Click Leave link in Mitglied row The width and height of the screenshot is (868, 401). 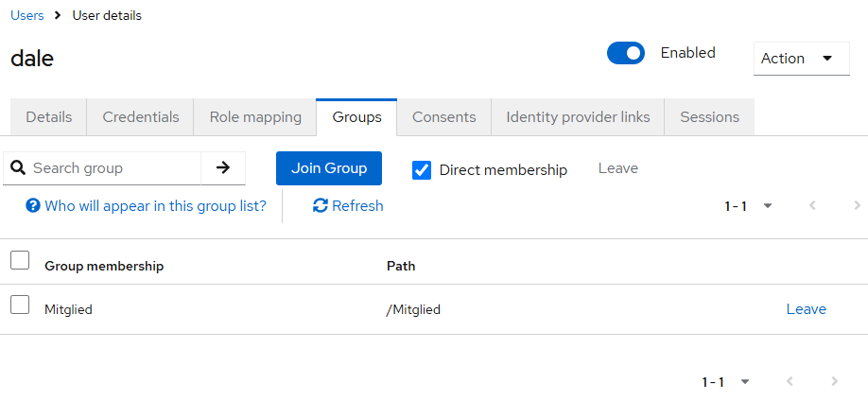(x=806, y=309)
